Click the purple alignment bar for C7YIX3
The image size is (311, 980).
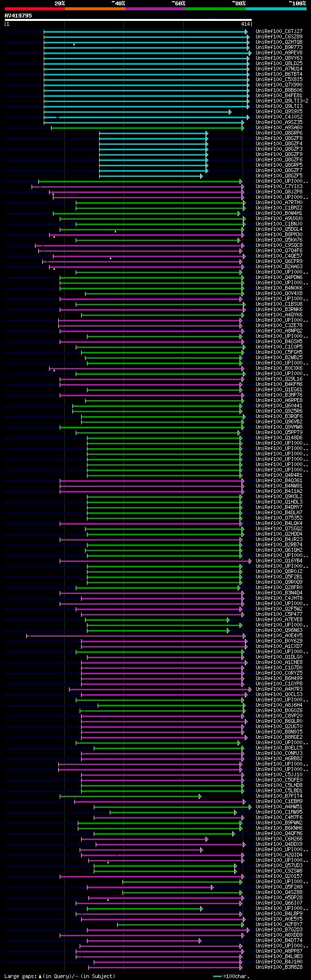coord(138,187)
